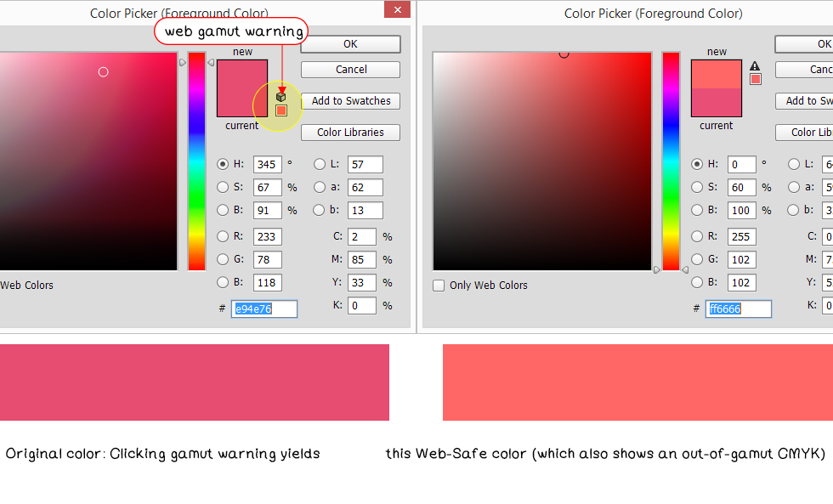Screen dimensions: 833x504
Task: Click the current color half of the right swatch
Action: [716, 102]
